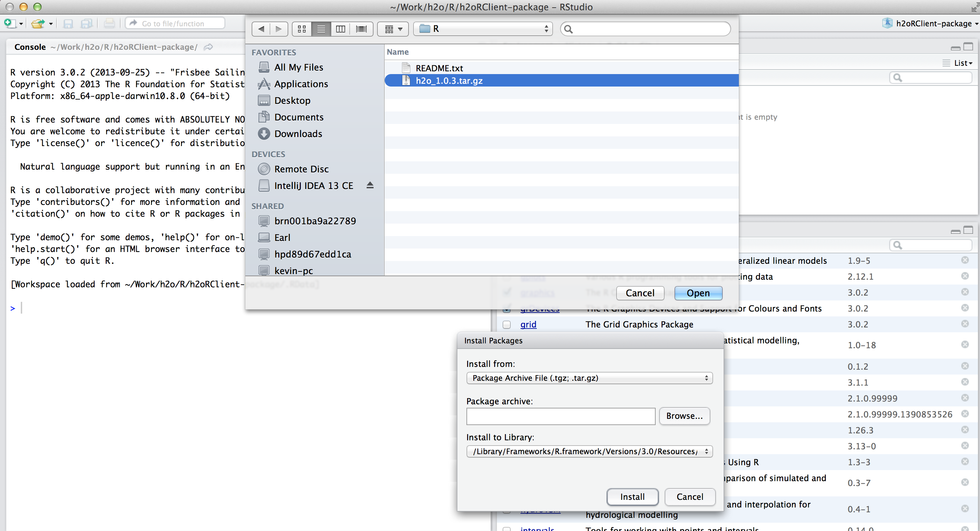Go back in file dialog navigation
This screenshot has height=531, width=980.
pos(261,29)
